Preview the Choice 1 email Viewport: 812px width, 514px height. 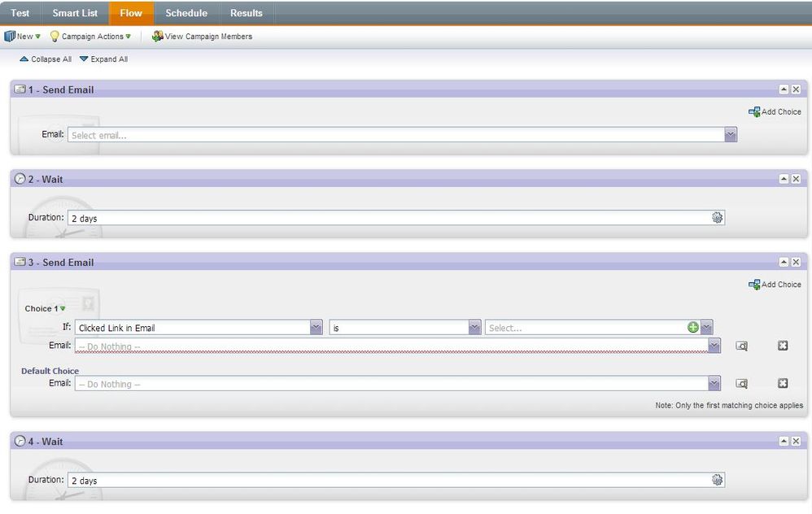coord(741,346)
